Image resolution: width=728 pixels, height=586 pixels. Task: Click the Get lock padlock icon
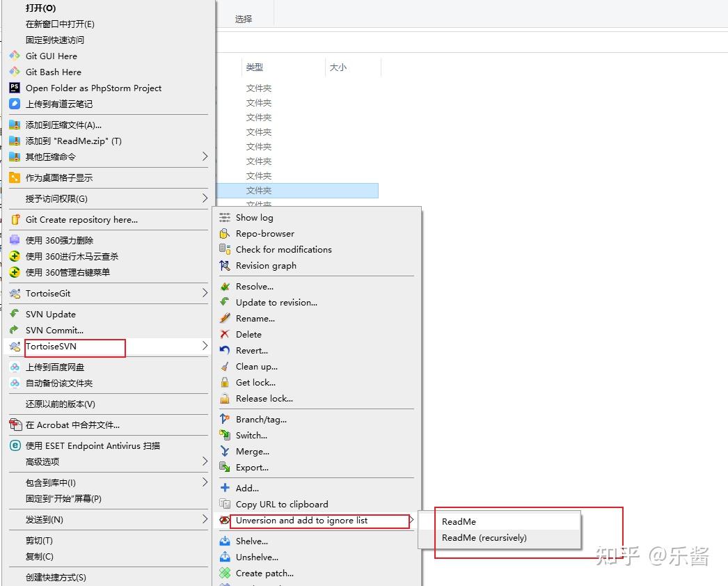pos(225,382)
